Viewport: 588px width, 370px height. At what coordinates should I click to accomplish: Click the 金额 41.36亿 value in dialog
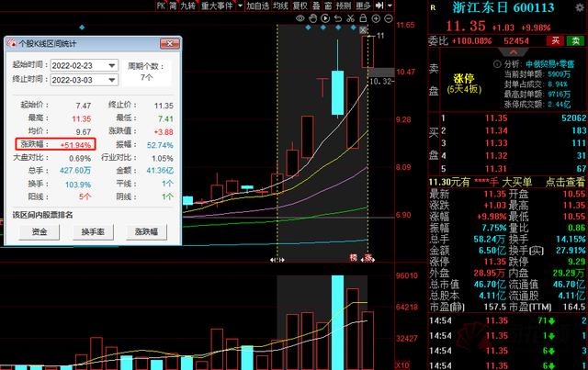[160, 171]
